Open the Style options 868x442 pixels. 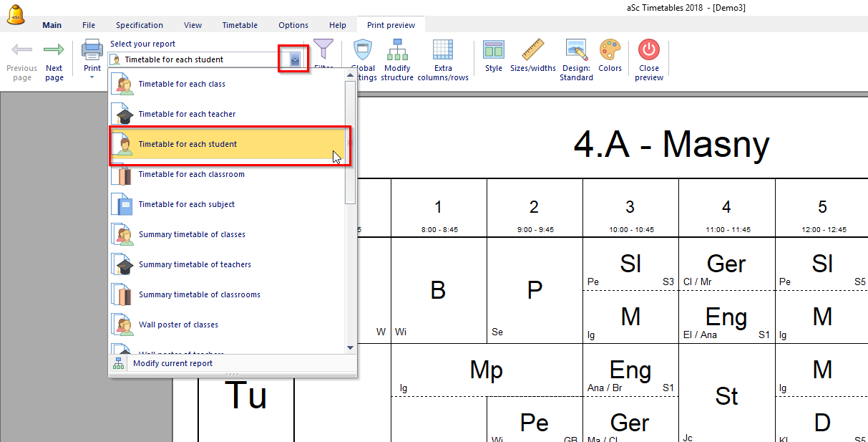pos(494,56)
